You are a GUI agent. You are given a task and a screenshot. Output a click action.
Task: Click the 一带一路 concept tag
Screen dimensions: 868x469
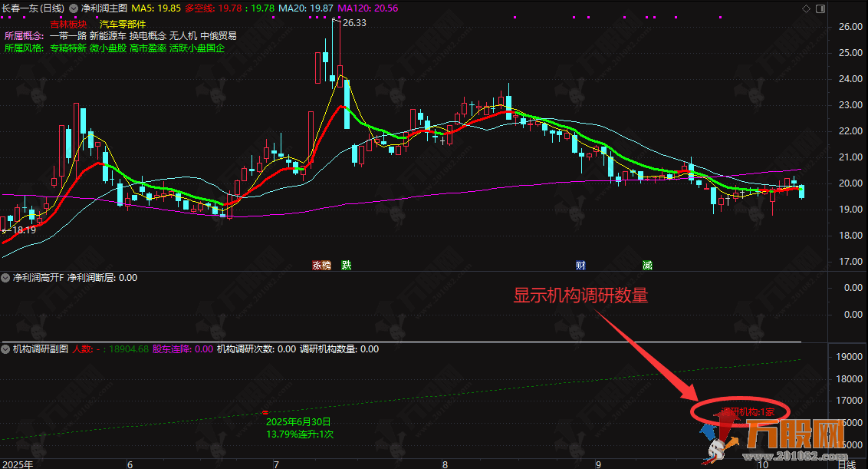coord(68,35)
